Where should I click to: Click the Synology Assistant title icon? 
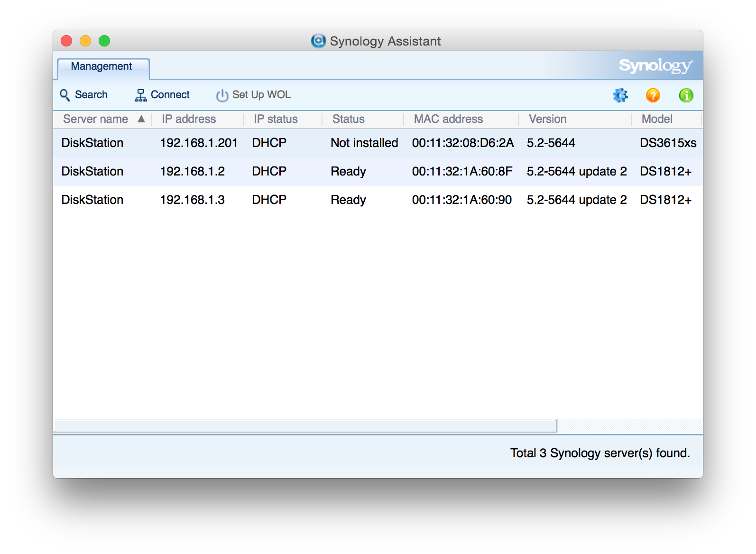(x=318, y=41)
